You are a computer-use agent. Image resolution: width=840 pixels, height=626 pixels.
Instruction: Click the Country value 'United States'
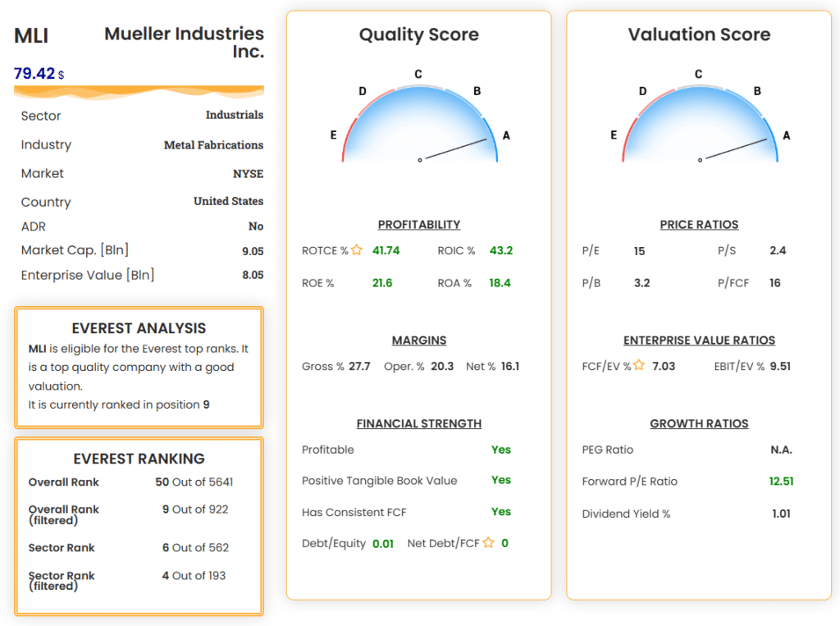228,201
